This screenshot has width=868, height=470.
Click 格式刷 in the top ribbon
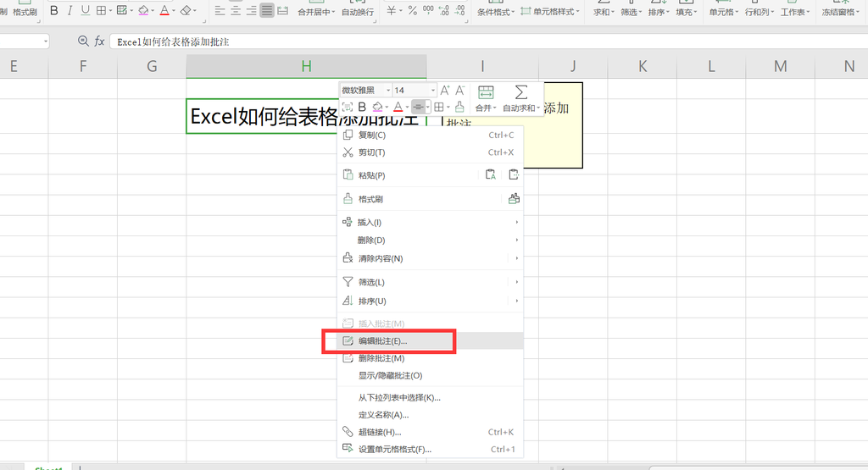click(x=25, y=12)
